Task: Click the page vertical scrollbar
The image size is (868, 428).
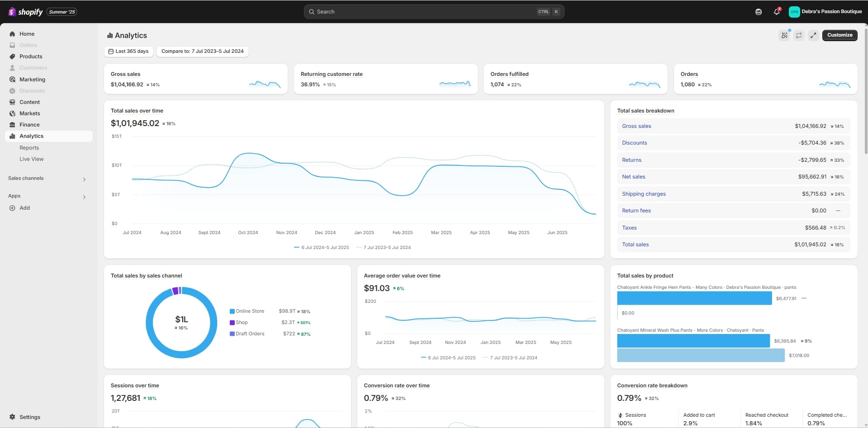Action: tap(865, 90)
